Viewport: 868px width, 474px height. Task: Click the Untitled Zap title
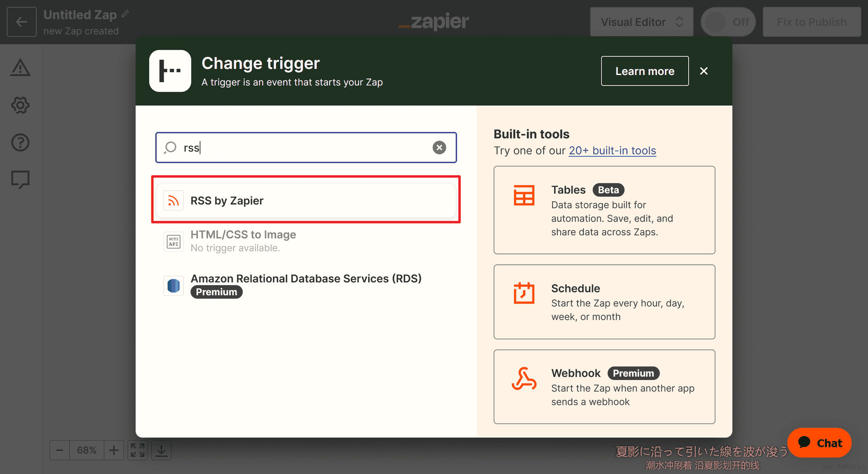point(80,14)
